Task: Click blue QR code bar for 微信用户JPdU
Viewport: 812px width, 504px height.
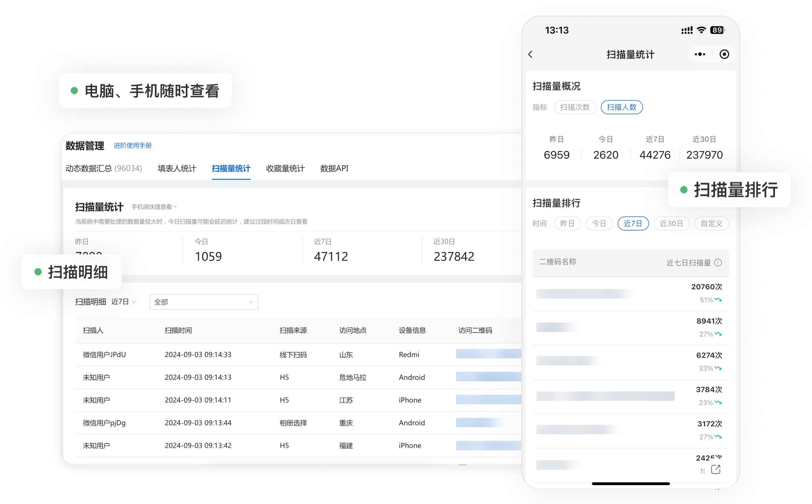Action: click(488, 354)
